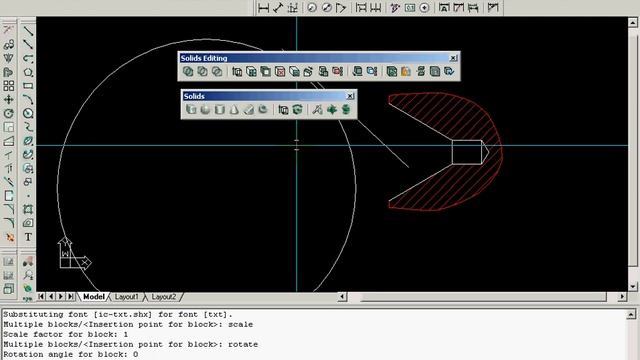Image resolution: width=640 pixels, height=360 pixels.
Task: Click the Subtract icon in Solids Editing
Action: (x=202, y=71)
